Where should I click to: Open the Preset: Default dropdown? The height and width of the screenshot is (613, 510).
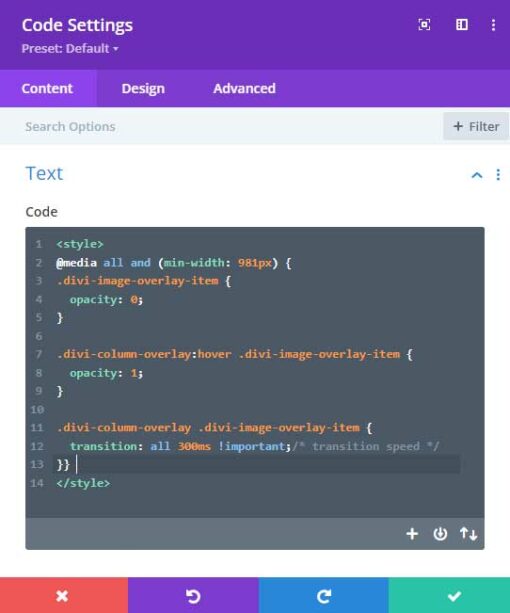tap(70, 48)
